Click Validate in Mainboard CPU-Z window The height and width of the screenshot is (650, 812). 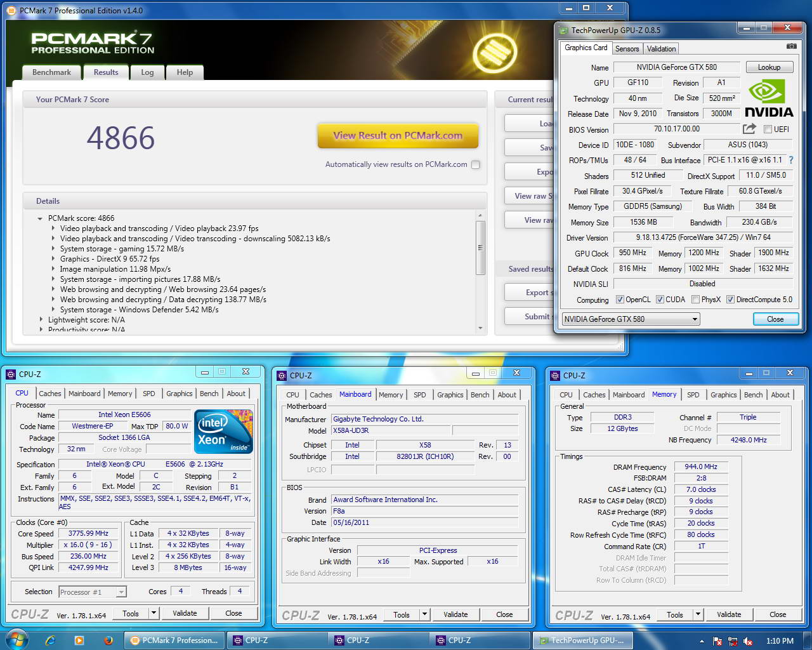click(x=455, y=614)
